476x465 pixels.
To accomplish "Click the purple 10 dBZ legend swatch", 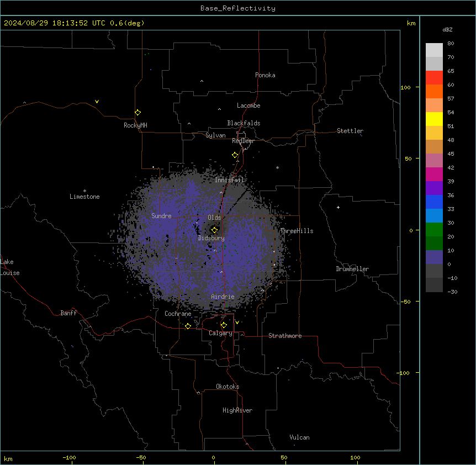I will [434, 257].
